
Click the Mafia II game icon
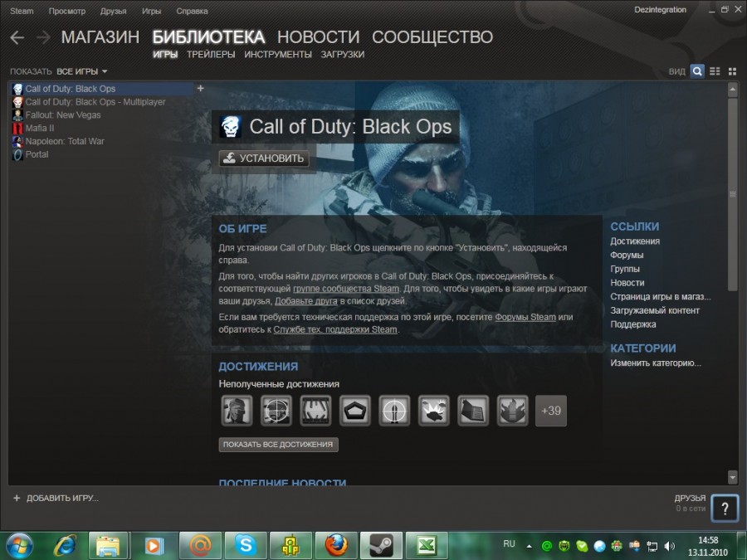pos(17,128)
